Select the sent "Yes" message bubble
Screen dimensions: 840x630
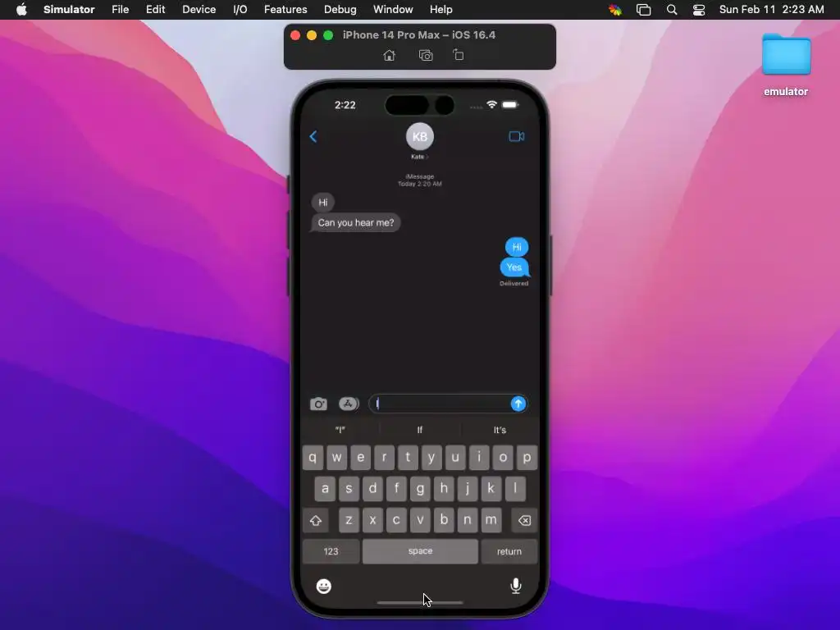(514, 267)
